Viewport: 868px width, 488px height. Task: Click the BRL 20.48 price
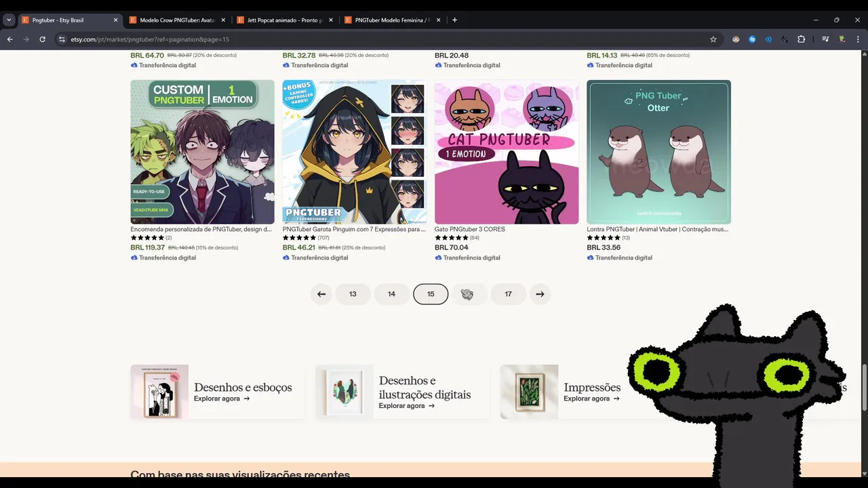pyautogui.click(x=452, y=55)
